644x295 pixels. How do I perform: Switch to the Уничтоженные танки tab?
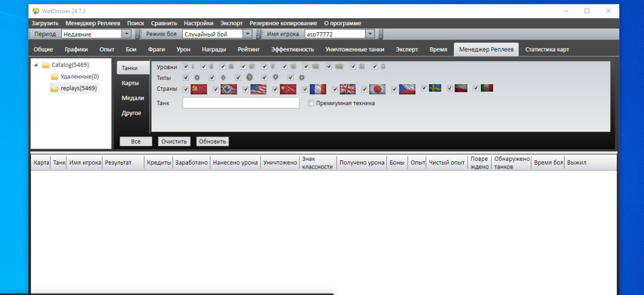point(355,49)
